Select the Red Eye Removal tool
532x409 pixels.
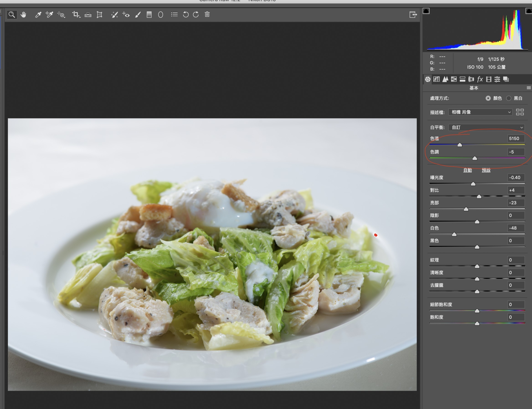126,15
